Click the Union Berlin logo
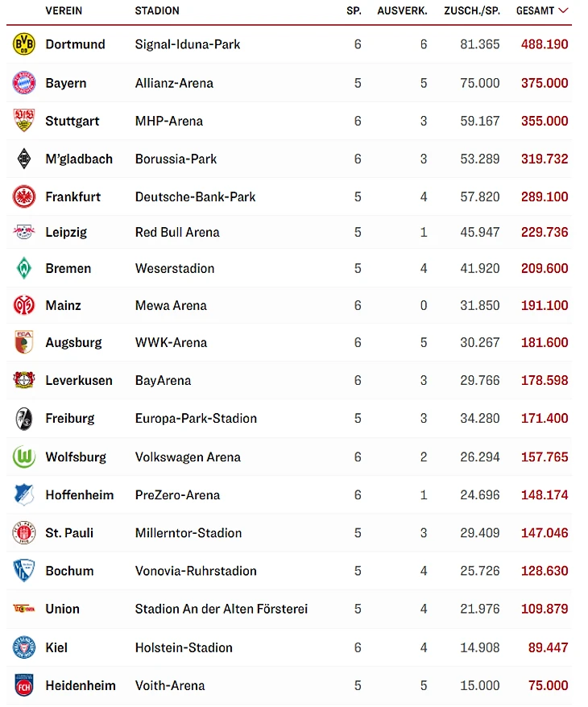The image size is (588, 707). [x=24, y=609]
